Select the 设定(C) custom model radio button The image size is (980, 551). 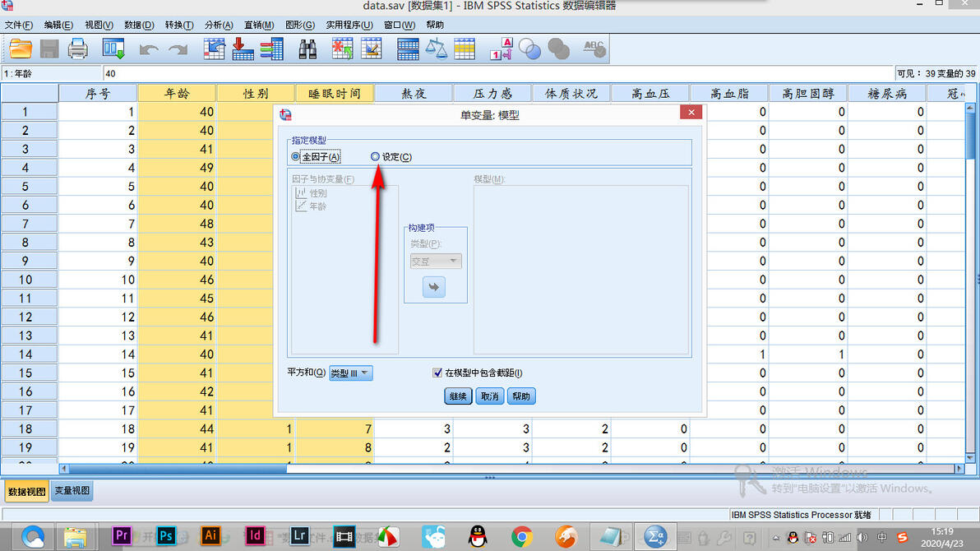[375, 156]
